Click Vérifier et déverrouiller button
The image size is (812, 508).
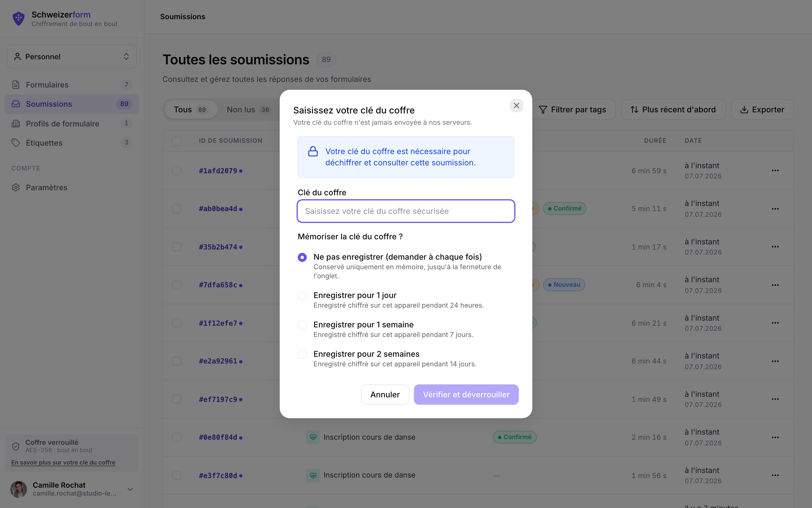tap(466, 395)
